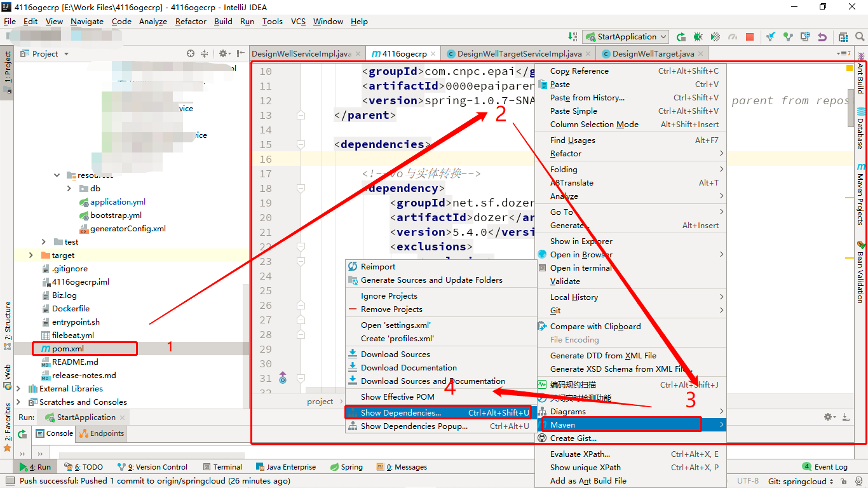Open the 6: TODO tool window
The height and width of the screenshot is (488, 868).
click(83, 466)
